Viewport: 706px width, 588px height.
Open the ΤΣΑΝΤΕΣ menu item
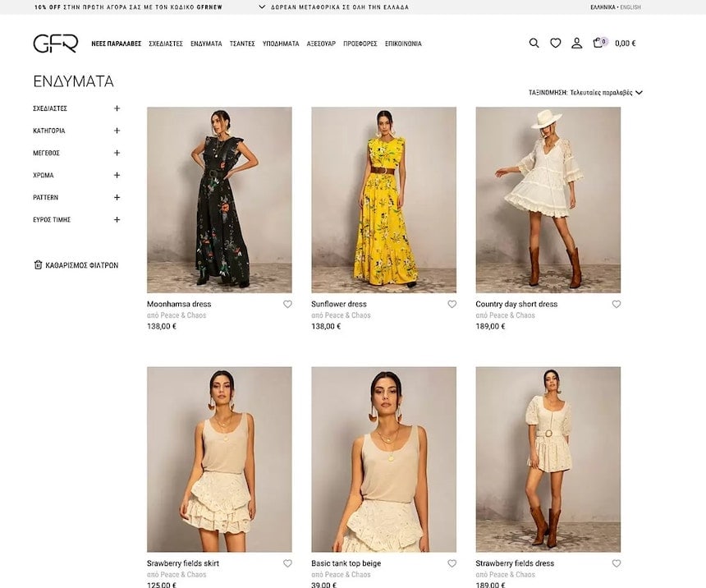tap(242, 44)
